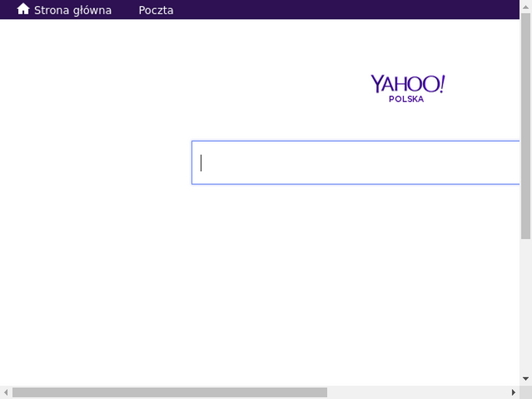Click the vertical scrollbar up arrow
The height and width of the screenshot is (399, 532).
pyautogui.click(x=526, y=7)
